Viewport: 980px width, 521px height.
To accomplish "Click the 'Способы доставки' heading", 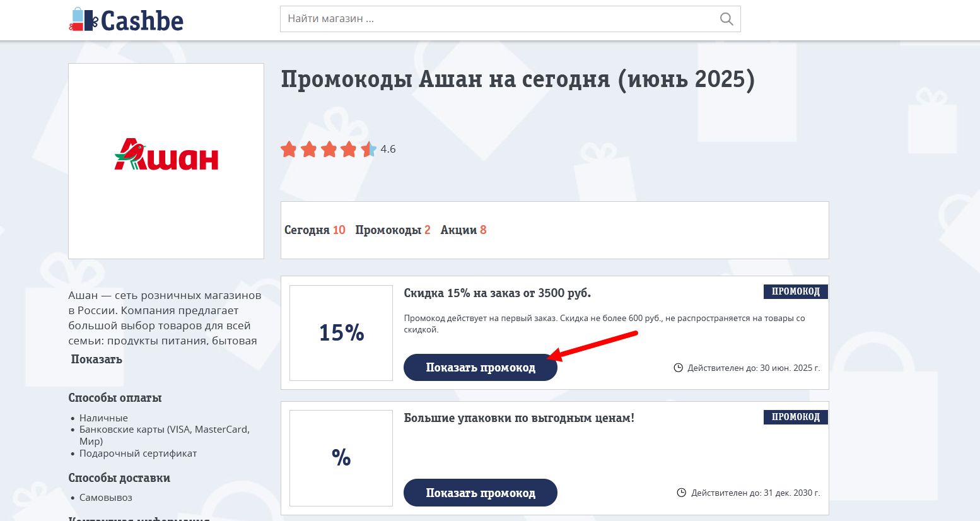I will tap(119, 478).
